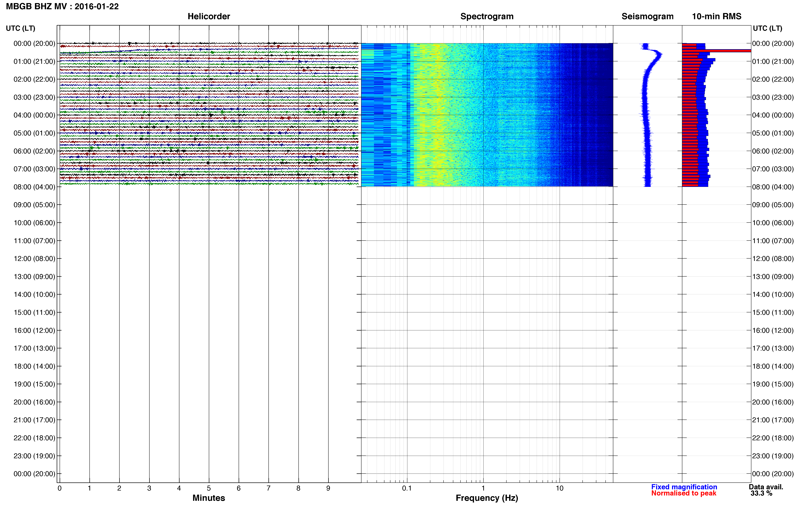Click the blue 'Fixed magnification' legend text
Image resolution: width=812 pixels, height=508 pixels.
pos(684,487)
